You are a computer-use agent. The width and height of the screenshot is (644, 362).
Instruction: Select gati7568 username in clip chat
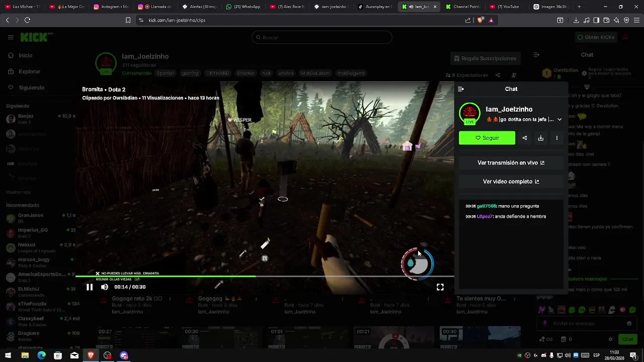click(x=486, y=206)
